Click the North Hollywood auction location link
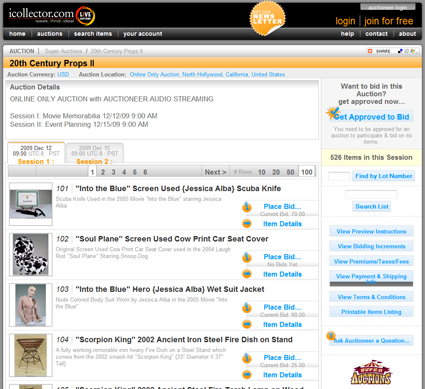 tap(207, 74)
